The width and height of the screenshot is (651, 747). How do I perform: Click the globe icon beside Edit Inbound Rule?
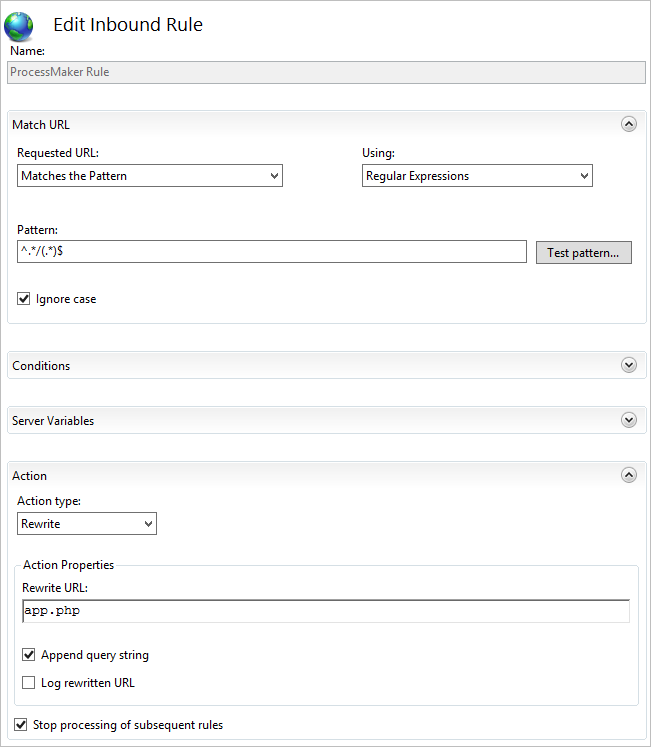19,26
